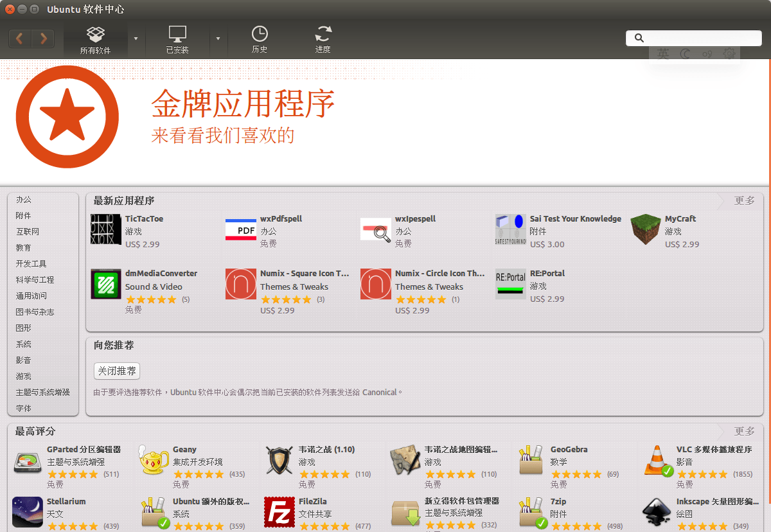The width and height of the screenshot is (771, 532).
Task: Open the 所有软件 (All Software) view
Action: pyautogui.click(x=95, y=40)
